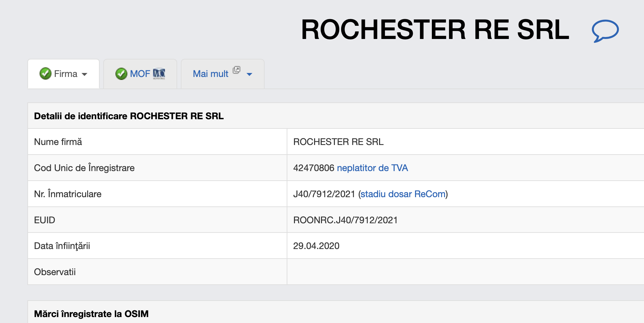Click the speech bubble comment icon

pos(605,31)
